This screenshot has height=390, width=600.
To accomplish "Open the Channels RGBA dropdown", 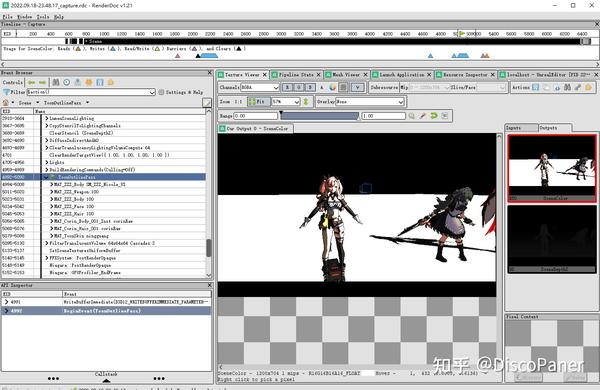I will tap(260, 87).
